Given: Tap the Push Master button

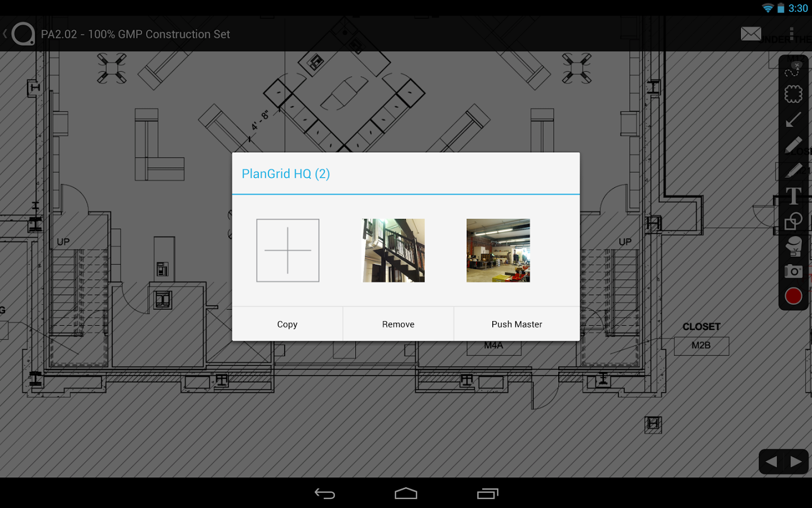Looking at the screenshot, I should click(x=517, y=324).
